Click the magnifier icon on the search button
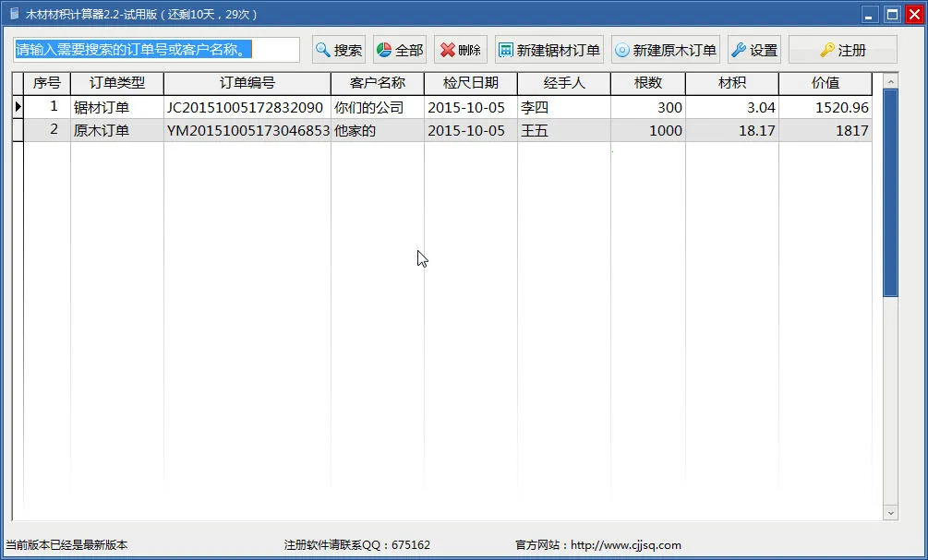928x560 pixels. pyautogui.click(x=321, y=50)
